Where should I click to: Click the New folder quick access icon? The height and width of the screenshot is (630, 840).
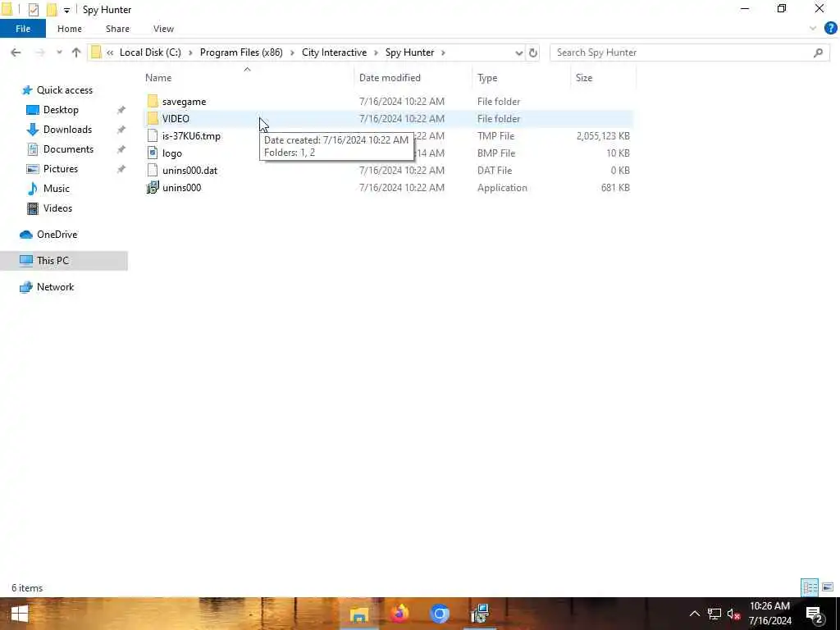(x=52, y=10)
